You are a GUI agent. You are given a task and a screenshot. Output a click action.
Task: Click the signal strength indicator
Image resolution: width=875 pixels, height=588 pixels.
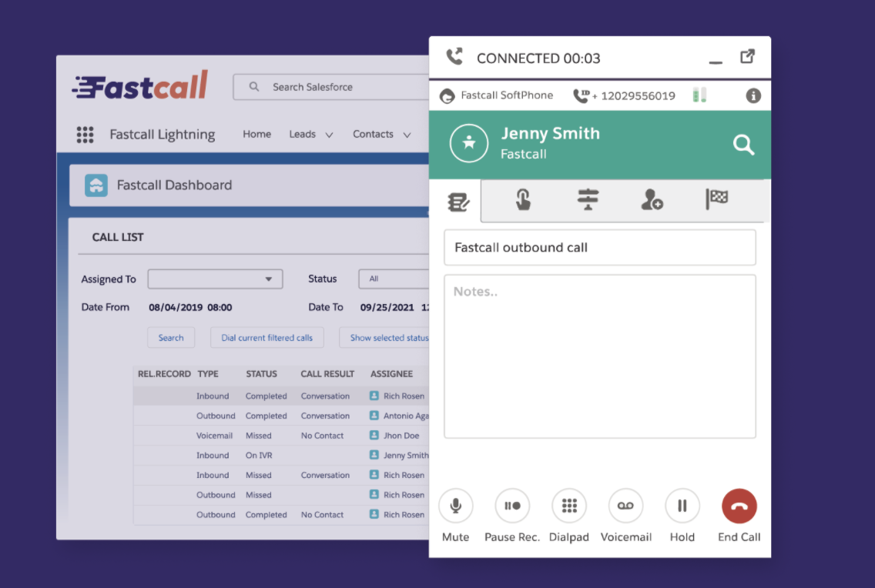(x=699, y=95)
